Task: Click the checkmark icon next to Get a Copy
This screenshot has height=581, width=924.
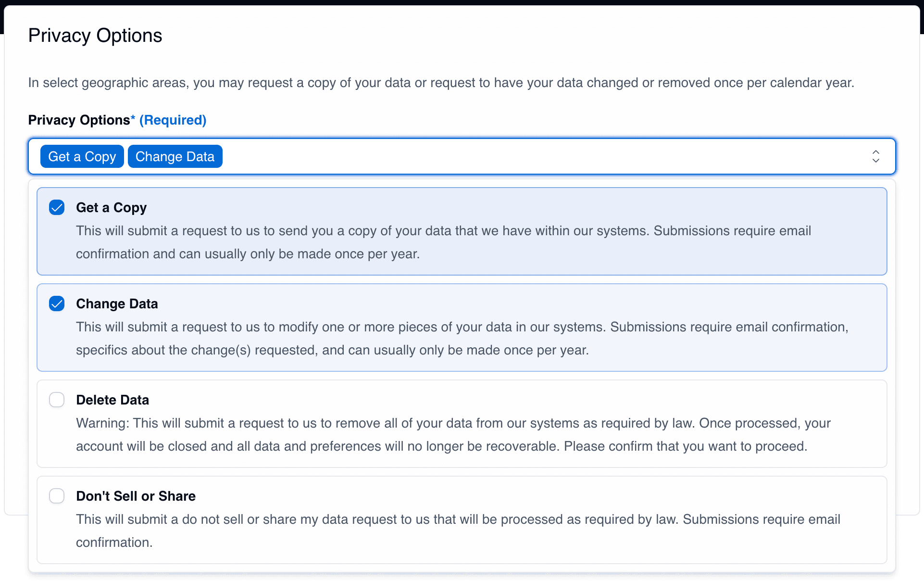Action: coord(56,207)
